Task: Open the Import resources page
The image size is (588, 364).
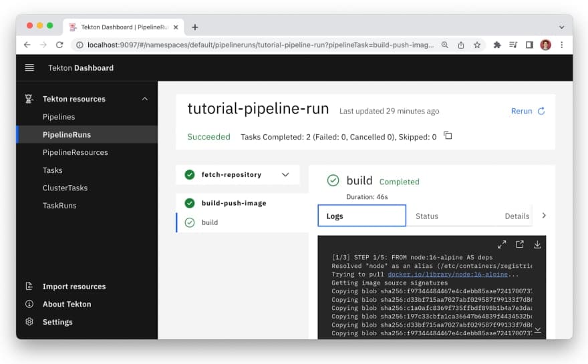Action: click(x=74, y=287)
